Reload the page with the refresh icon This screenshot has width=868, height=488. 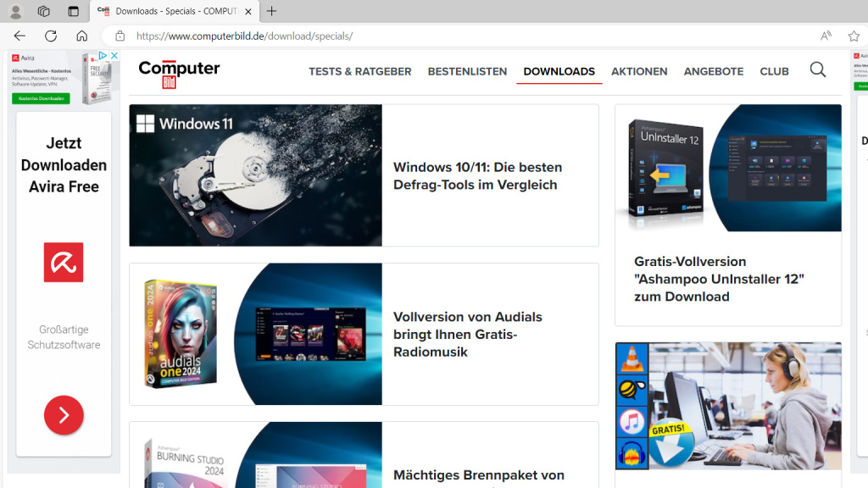[50, 36]
